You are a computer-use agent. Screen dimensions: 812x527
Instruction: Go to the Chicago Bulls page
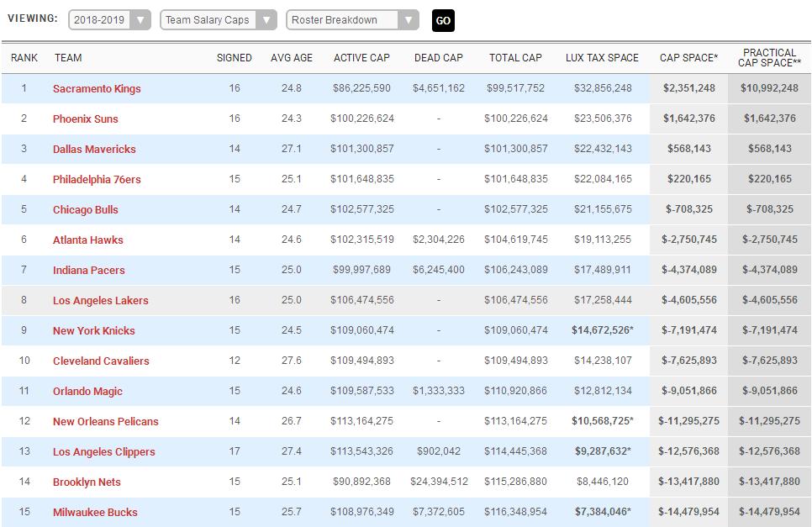[x=86, y=209]
